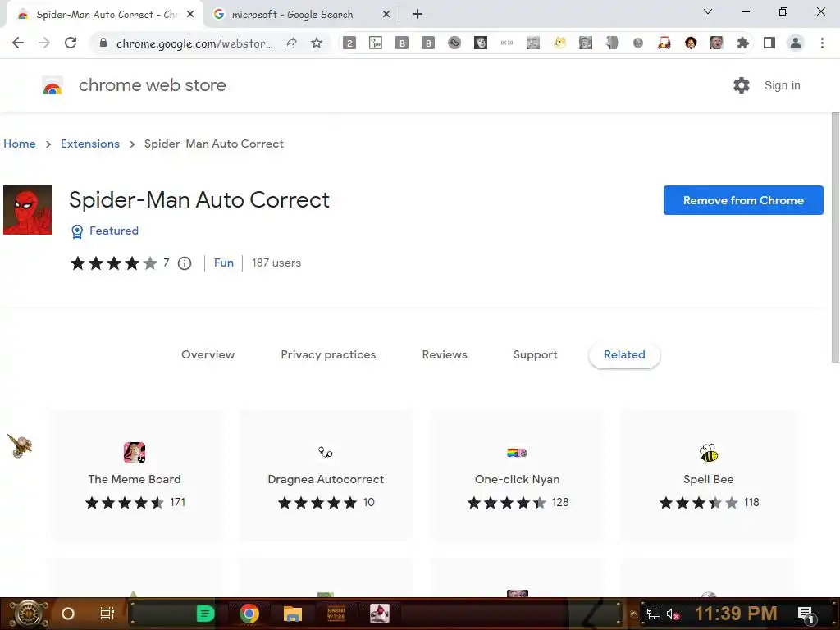This screenshot has height=630, width=840.
Task: Open the tab search dropdown arrow
Action: pos(708,11)
